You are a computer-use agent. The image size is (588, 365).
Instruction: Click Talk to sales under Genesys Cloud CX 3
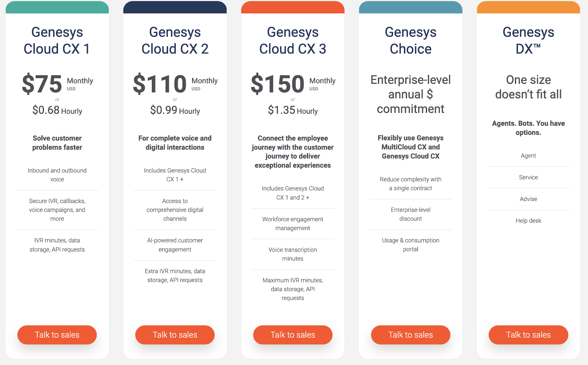tap(293, 335)
